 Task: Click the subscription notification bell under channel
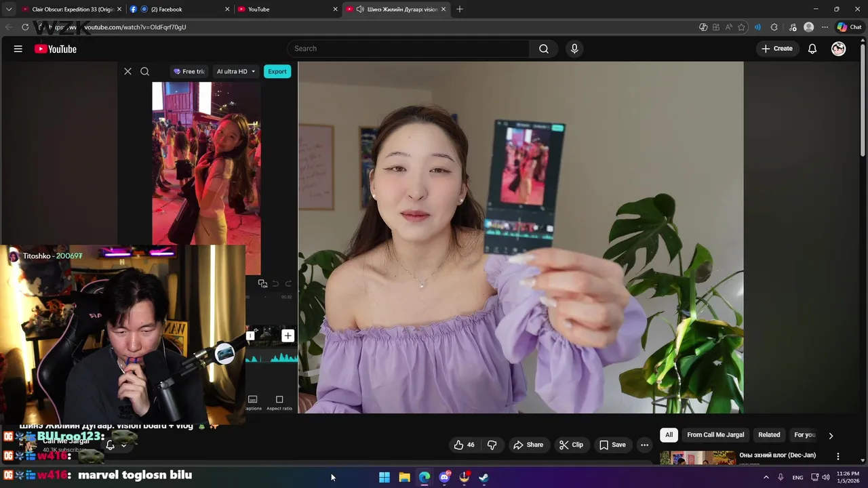click(x=110, y=445)
